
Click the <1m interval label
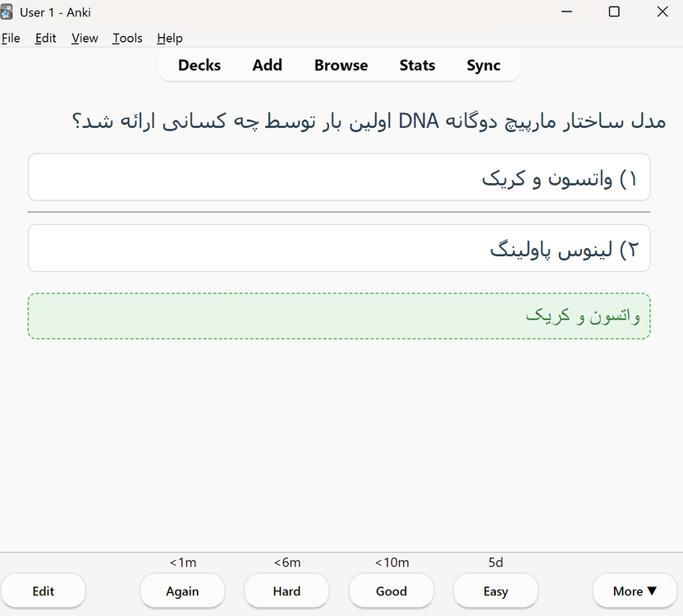tap(183, 563)
